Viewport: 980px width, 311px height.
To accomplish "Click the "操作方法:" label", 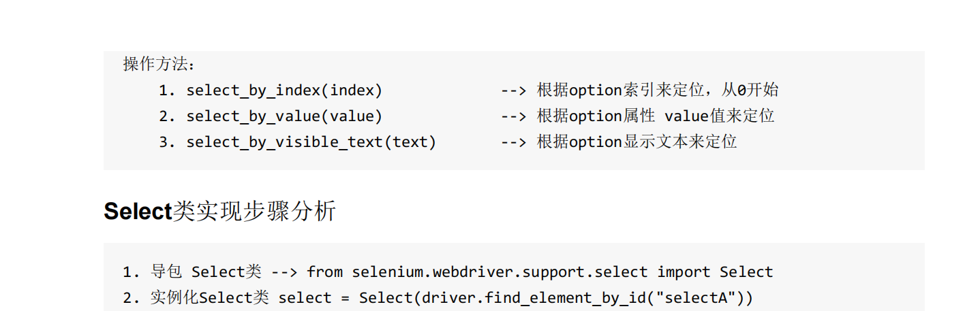I will click(x=159, y=64).
